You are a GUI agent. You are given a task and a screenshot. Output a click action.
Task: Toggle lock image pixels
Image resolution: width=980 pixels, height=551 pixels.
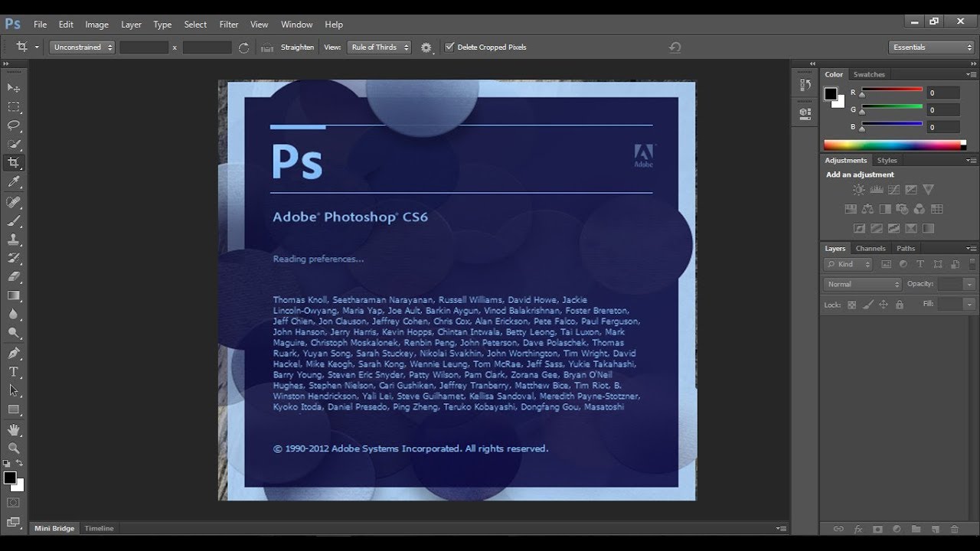tap(867, 305)
